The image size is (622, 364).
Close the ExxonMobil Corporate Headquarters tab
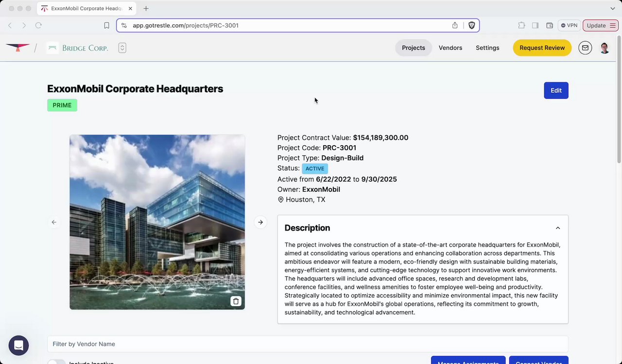coord(130,8)
